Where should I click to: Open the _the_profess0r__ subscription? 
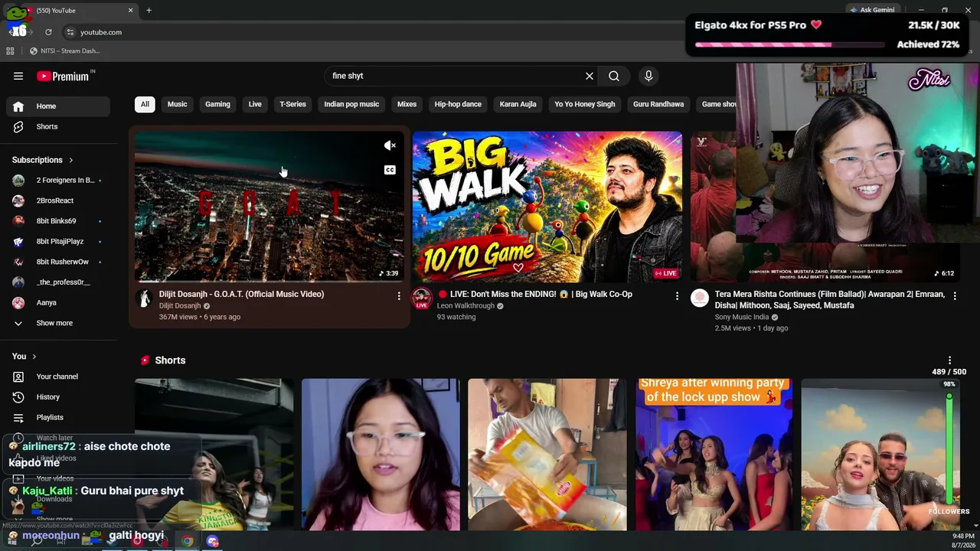[58, 282]
